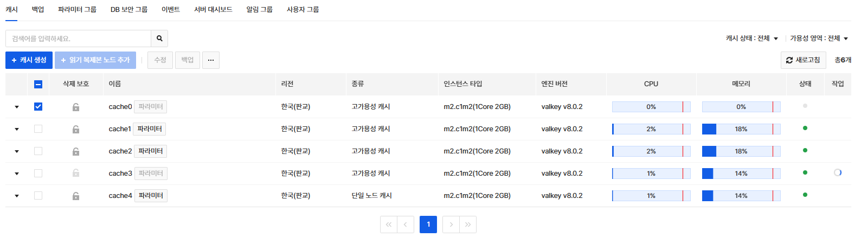Open the 캐시 상태 filter dropdown

click(x=752, y=39)
